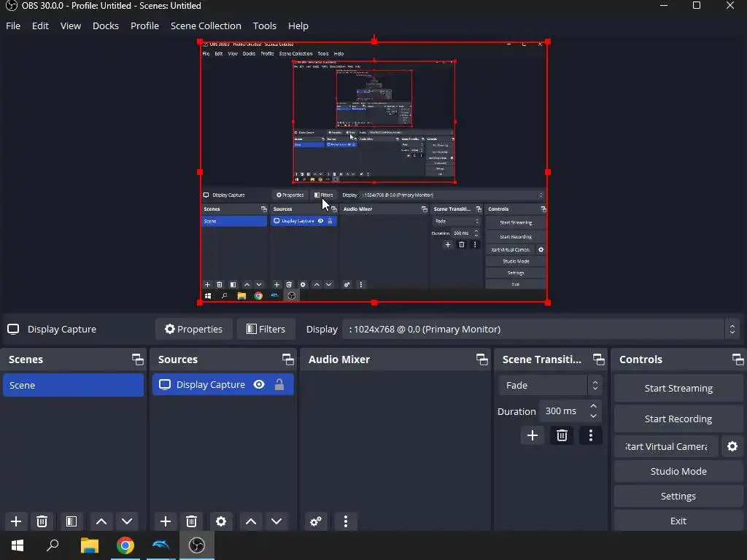This screenshot has height=560, width=747.
Task: Open source properties gear in Sources dock
Action: point(221,521)
